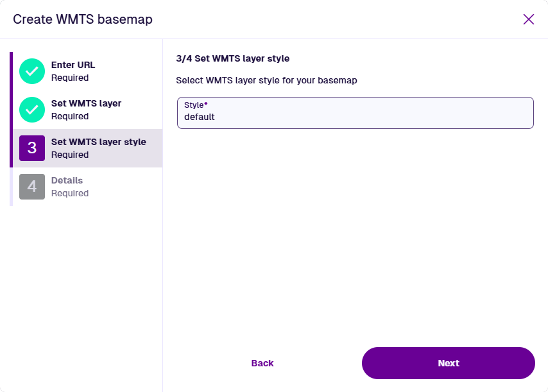This screenshot has height=392, width=548.
Task: Go to the Enter URL step
Action: (x=73, y=65)
